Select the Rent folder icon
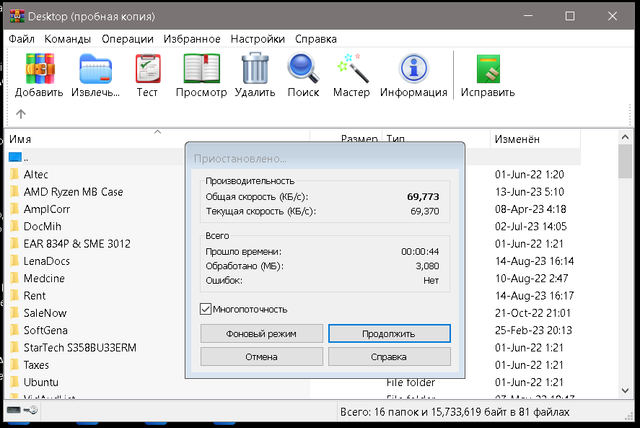Image resolution: width=640 pixels, height=428 pixels. point(15,295)
